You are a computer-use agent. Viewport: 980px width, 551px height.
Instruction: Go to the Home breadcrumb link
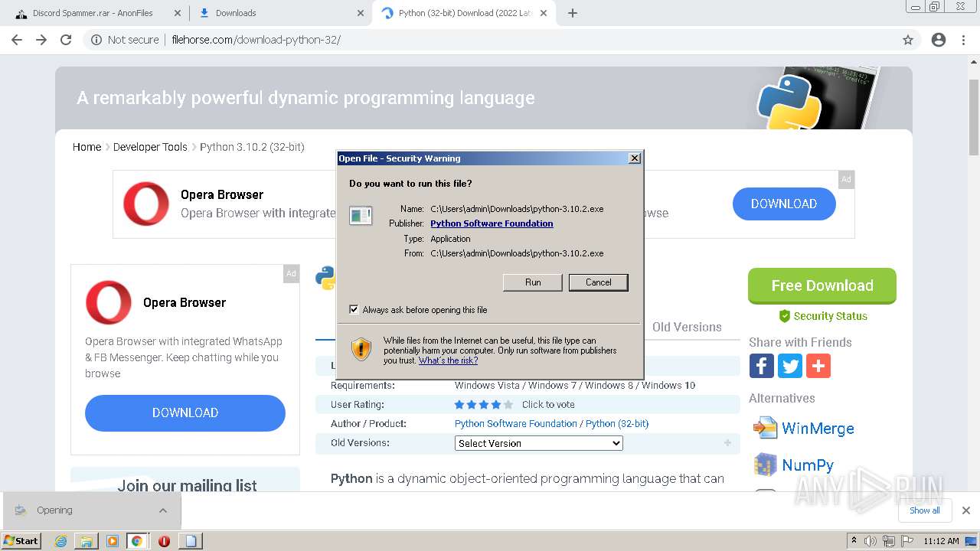point(87,147)
